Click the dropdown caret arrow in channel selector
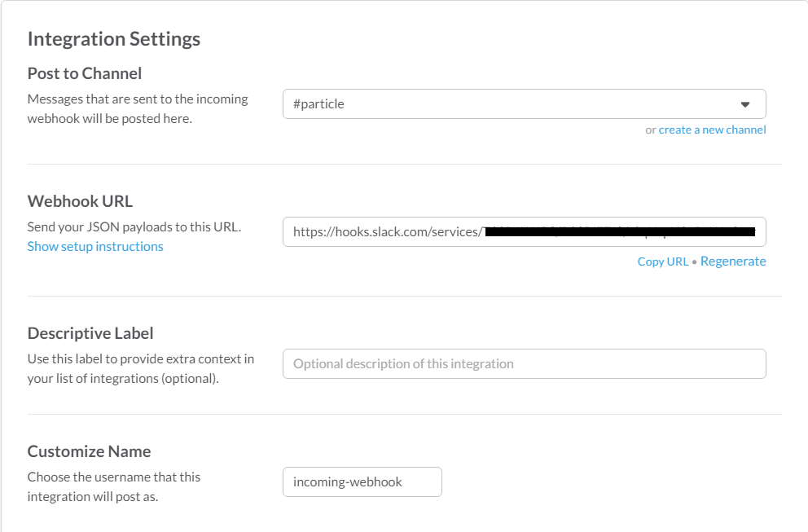The image size is (808, 532). coord(744,104)
